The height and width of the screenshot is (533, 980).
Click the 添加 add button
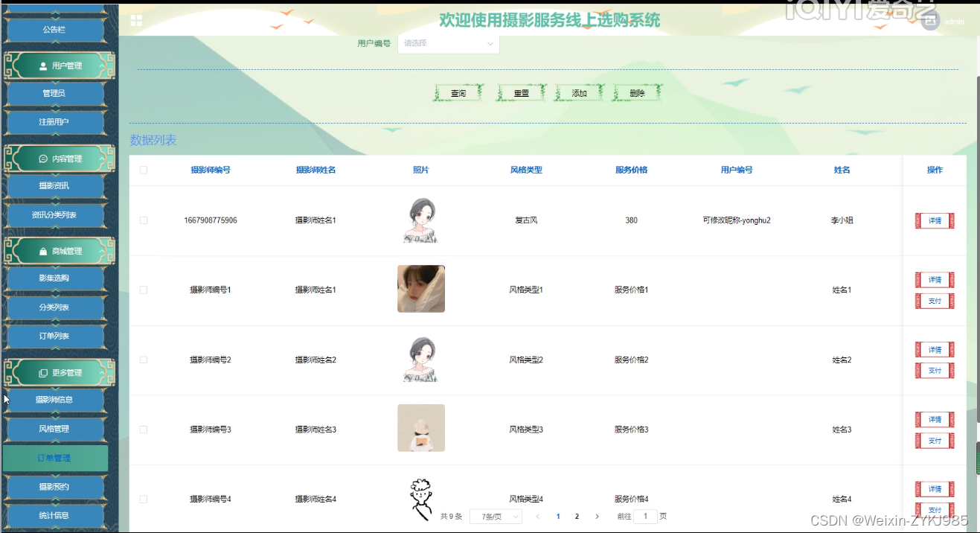coord(579,93)
